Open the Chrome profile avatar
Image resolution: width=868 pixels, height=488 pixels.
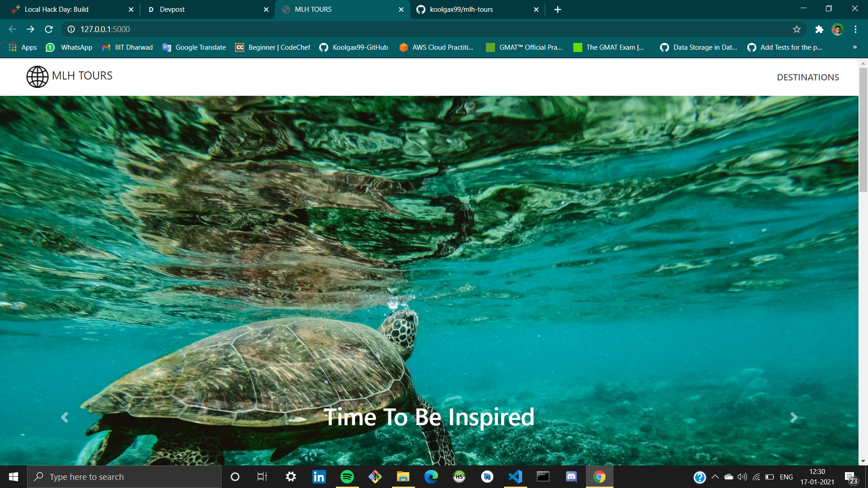pyautogui.click(x=837, y=29)
